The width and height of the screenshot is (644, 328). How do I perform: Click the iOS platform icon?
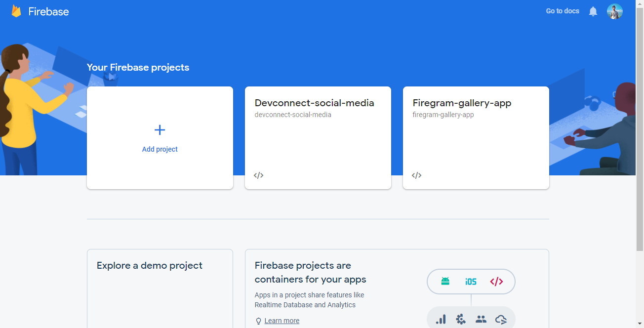point(471,282)
